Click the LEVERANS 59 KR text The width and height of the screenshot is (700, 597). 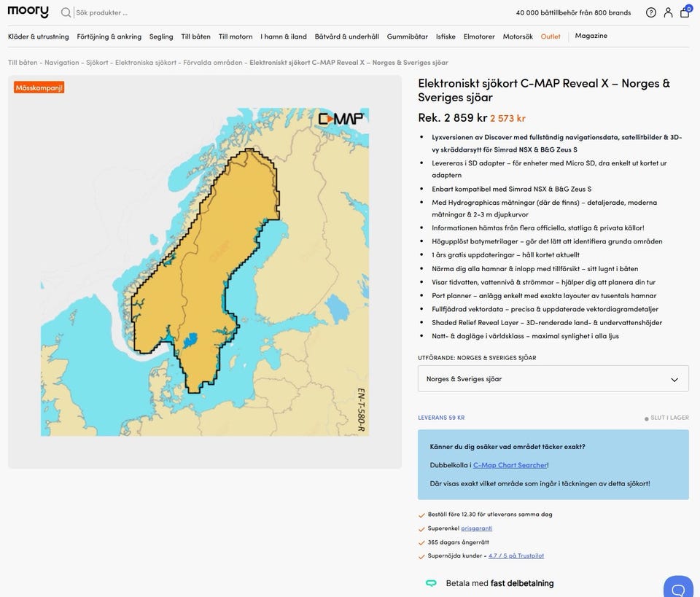pos(441,418)
